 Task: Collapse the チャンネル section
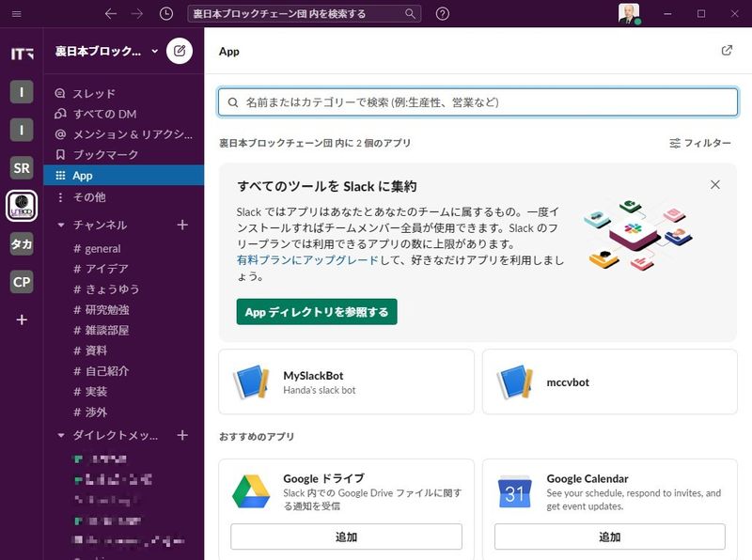coord(61,226)
